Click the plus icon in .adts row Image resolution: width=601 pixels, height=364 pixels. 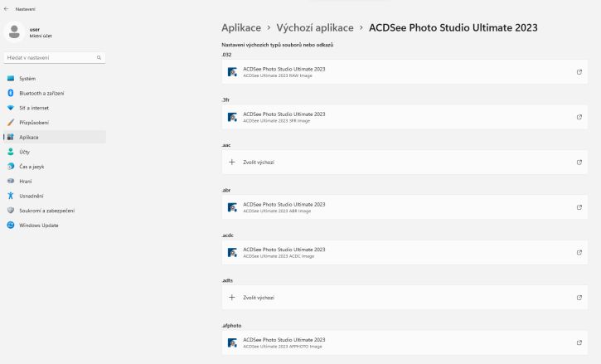click(x=232, y=298)
